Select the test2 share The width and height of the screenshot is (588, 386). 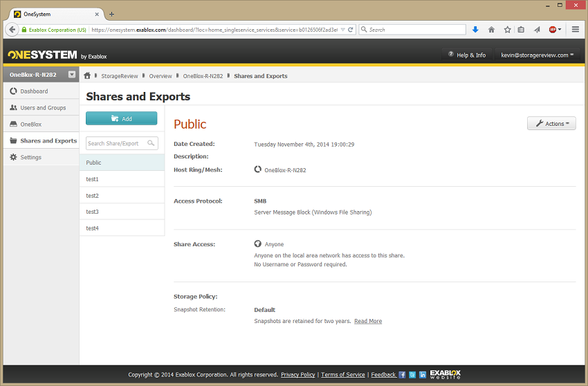click(x=122, y=196)
